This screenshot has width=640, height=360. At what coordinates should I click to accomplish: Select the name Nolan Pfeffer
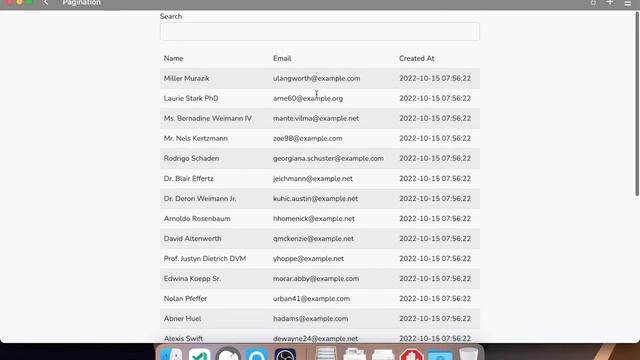click(185, 298)
